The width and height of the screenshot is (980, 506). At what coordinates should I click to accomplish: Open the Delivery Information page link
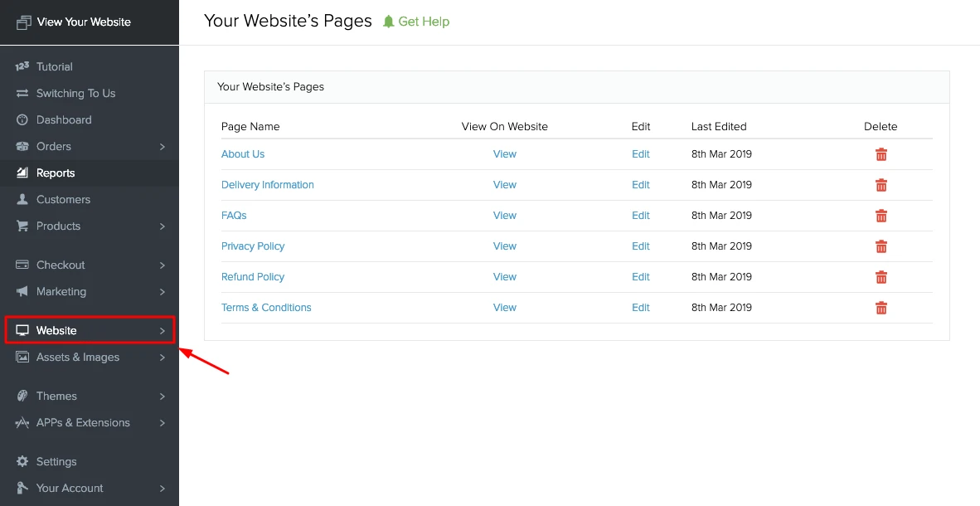(x=268, y=184)
